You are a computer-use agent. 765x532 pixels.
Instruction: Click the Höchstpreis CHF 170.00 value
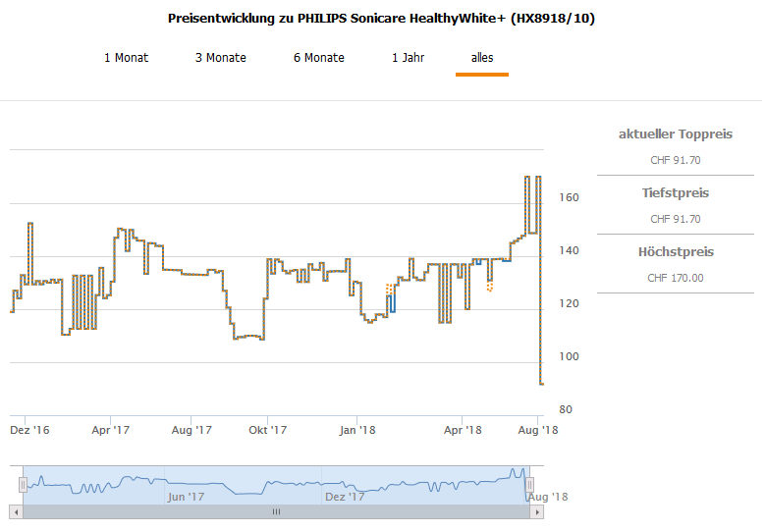[x=676, y=278]
